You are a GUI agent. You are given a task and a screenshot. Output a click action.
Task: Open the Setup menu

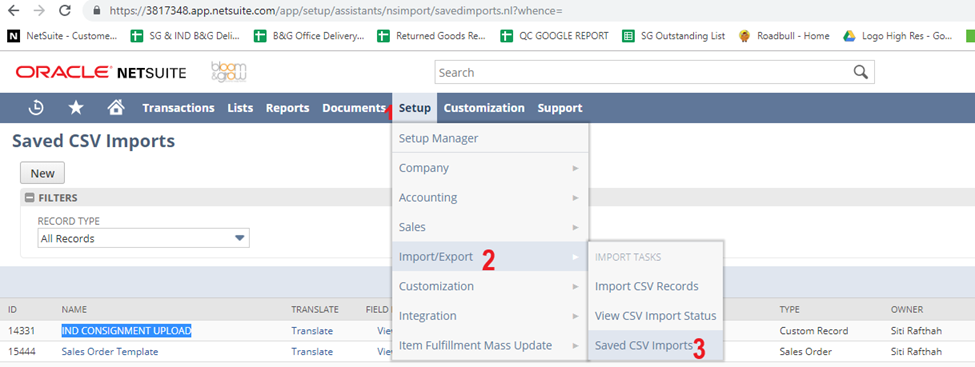point(415,108)
